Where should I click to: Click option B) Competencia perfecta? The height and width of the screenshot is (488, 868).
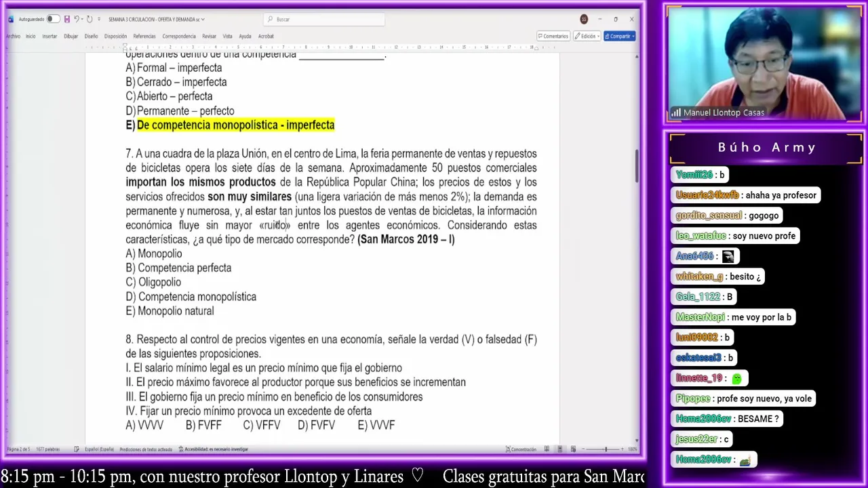[x=178, y=268]
